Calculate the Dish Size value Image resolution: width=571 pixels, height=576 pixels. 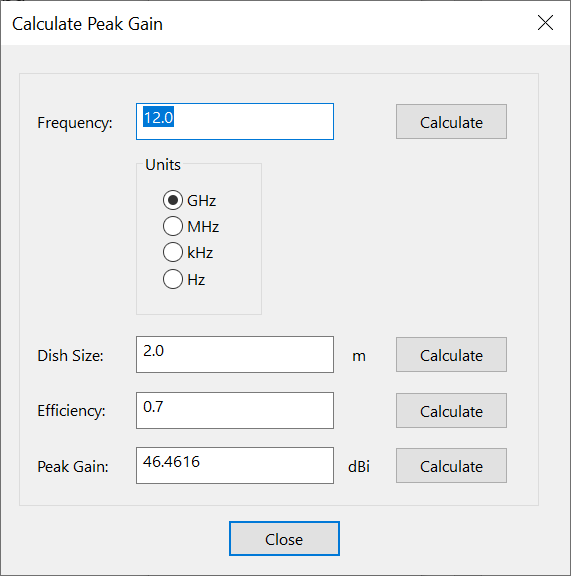[451, 354]
